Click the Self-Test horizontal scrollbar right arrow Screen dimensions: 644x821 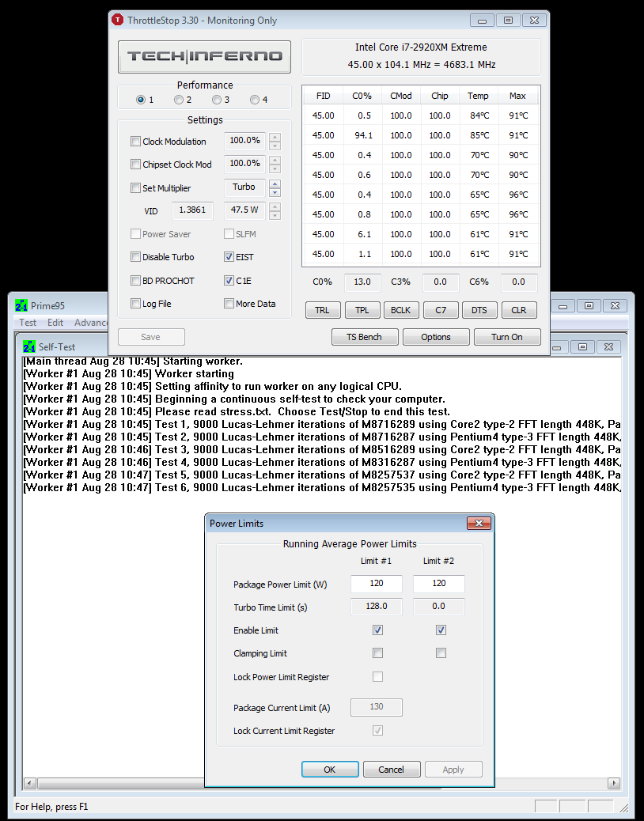614,783
